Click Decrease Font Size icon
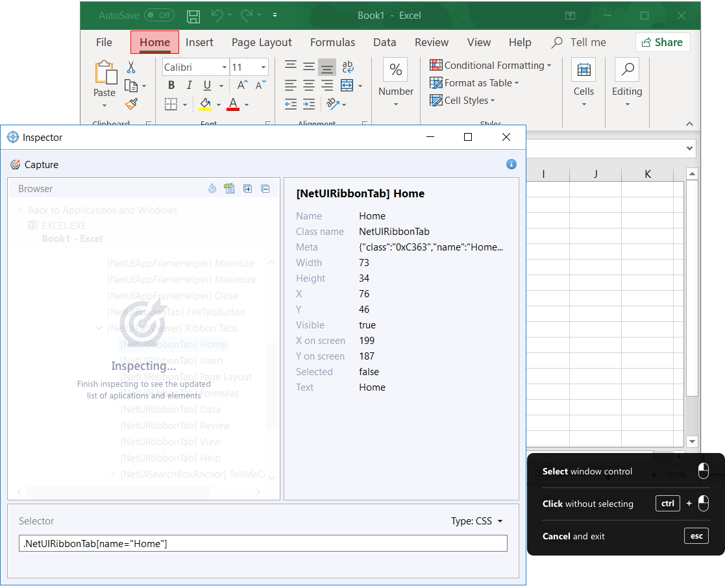725x588 pixels. coord(260,86)
